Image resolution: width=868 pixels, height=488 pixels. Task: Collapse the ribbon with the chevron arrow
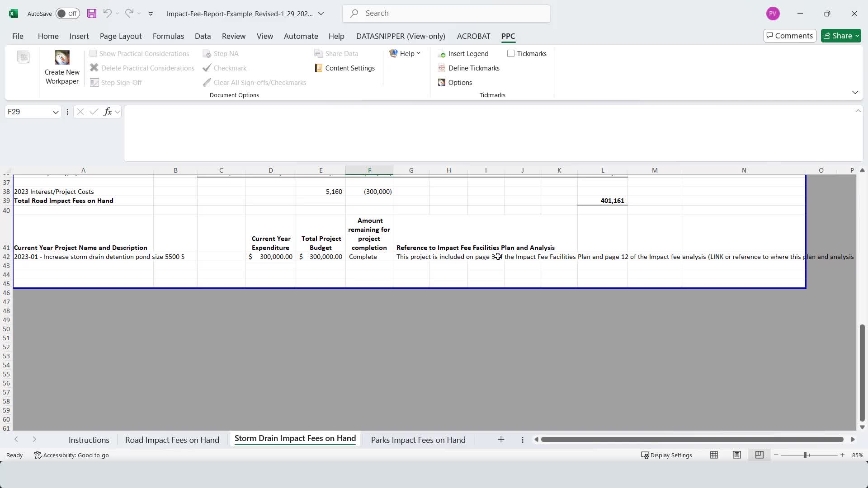click(x=855, y=93)
